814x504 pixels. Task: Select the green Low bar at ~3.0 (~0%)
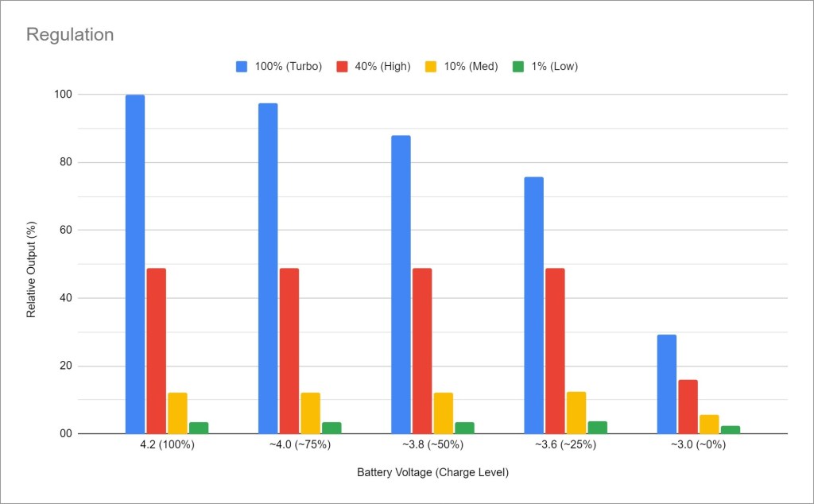tap(730, 429)
